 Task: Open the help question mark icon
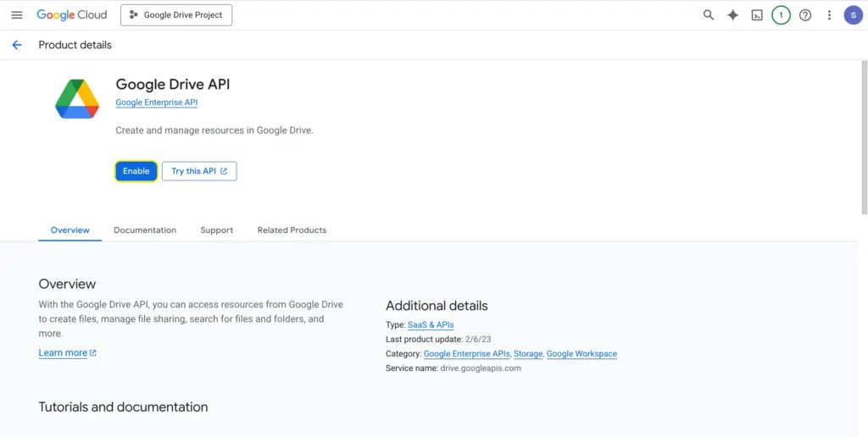point(805,15)
